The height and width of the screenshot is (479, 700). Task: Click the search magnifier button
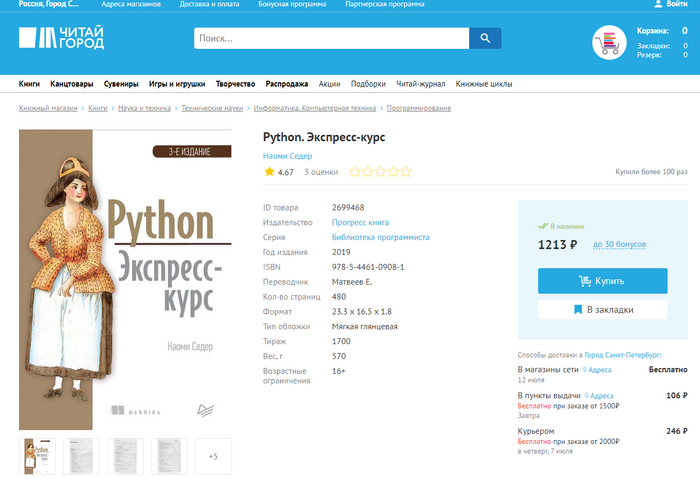point(485,39)
